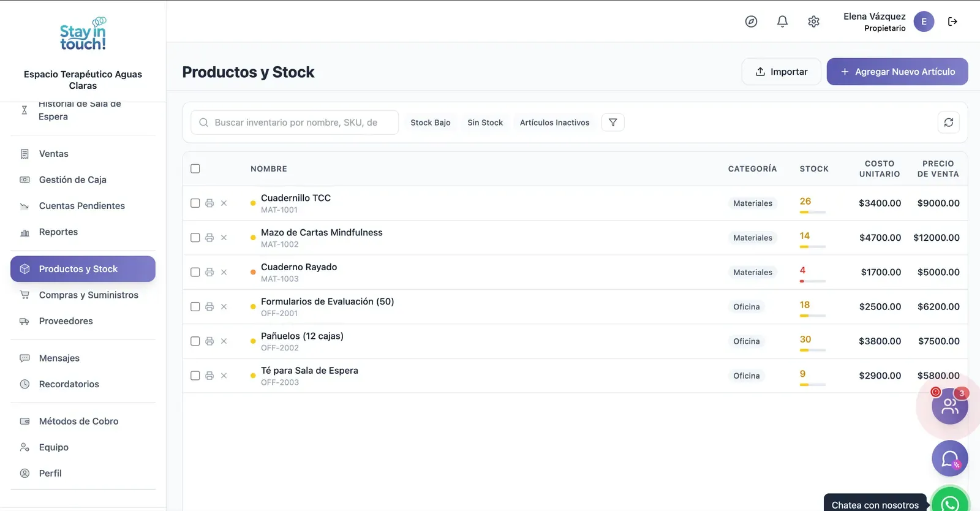The width and height of the screenshot is (980, 511).
Task: Delete Cuadernillo TCC using its X icon
Action: (x=224, y=203)
